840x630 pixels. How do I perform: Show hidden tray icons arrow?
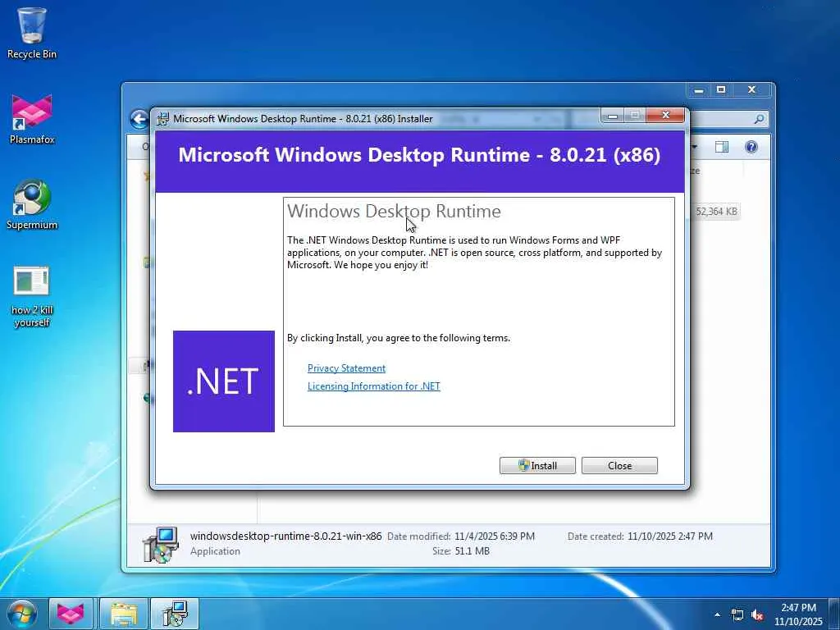click(717, 614)
